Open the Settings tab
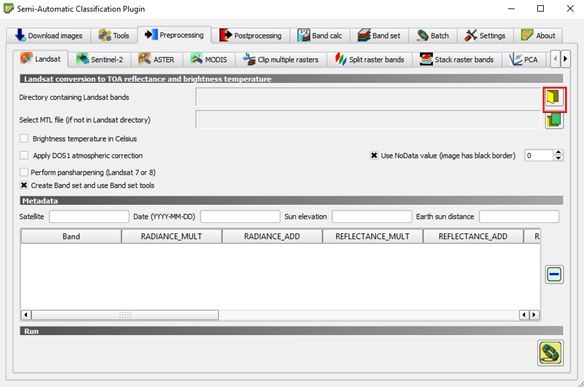Image resolution: width=586 pixels, height=387 pixels. point(485,35)
